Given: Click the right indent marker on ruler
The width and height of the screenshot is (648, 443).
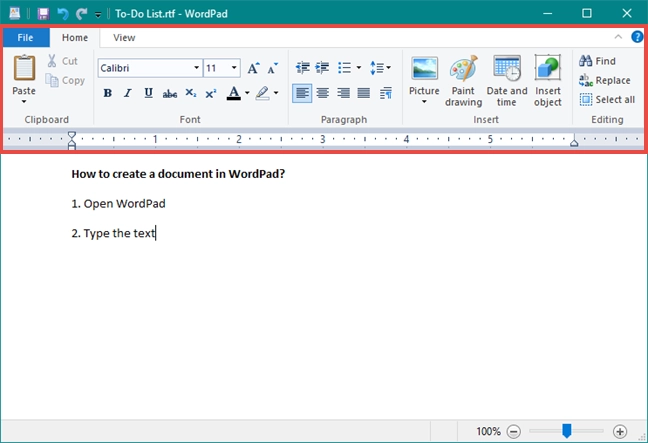Looking at the screenshot, I should pos(574,143).
